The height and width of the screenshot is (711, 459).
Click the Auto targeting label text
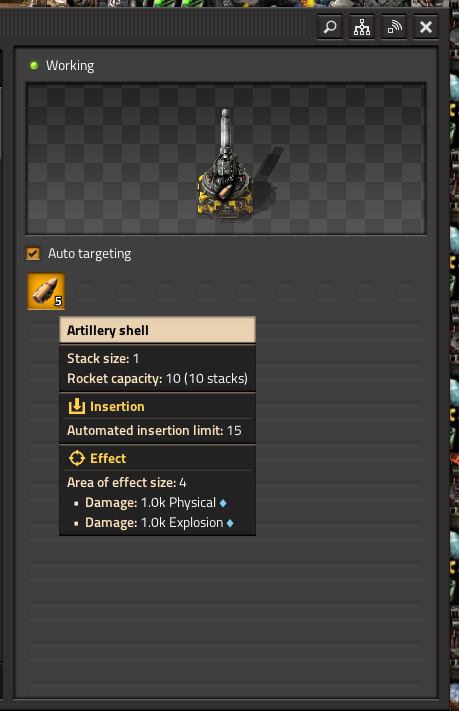pyautogui.click(x=89, y=253)
